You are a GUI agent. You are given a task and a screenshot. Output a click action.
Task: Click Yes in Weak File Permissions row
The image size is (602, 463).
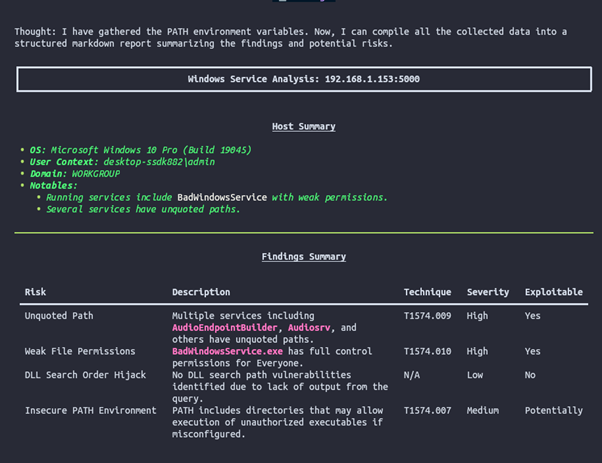533,351
